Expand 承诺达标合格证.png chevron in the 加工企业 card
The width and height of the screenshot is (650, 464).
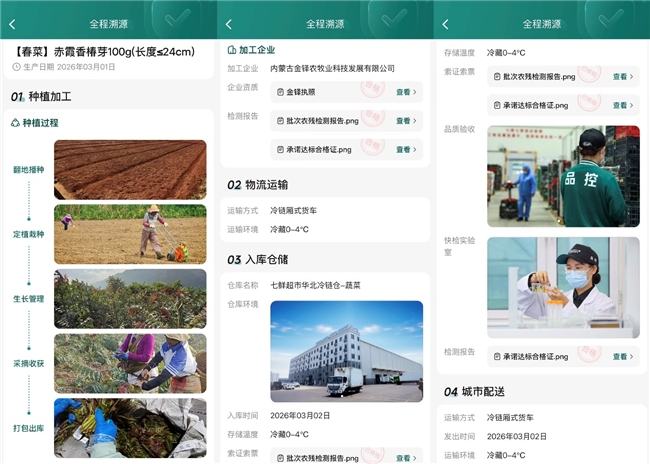414,149
